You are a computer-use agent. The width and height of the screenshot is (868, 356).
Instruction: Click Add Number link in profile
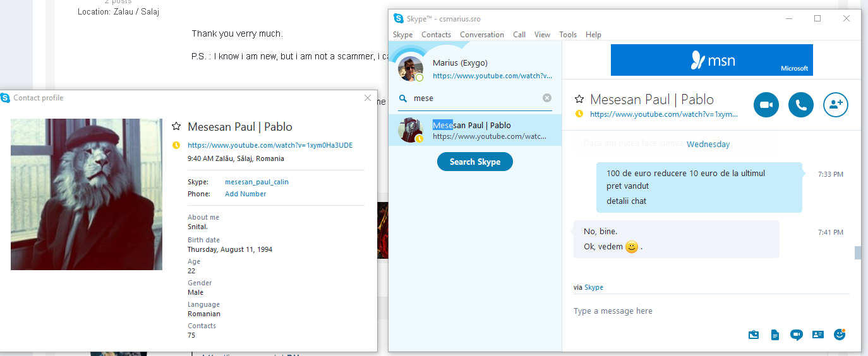(246, 194)
